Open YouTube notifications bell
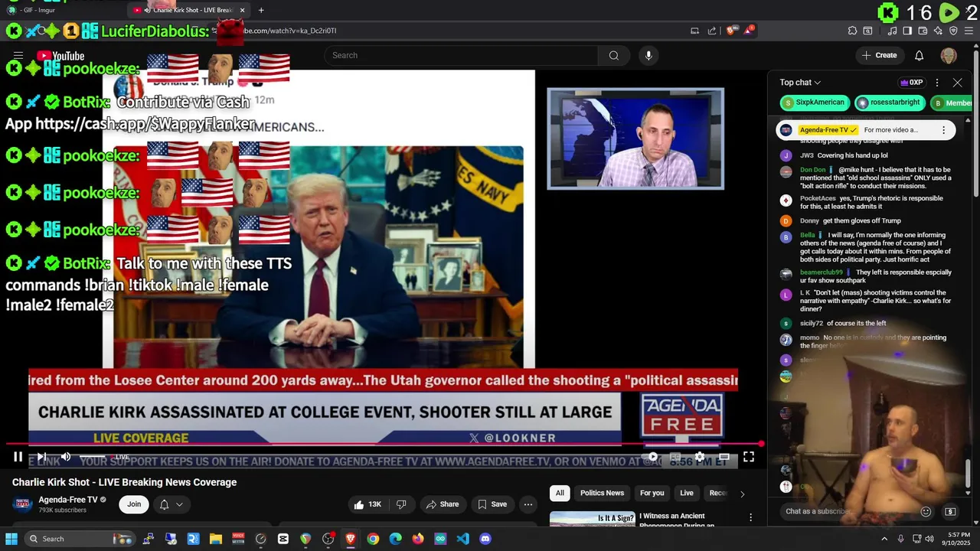980x551 pixels. [x=920, y=55]
